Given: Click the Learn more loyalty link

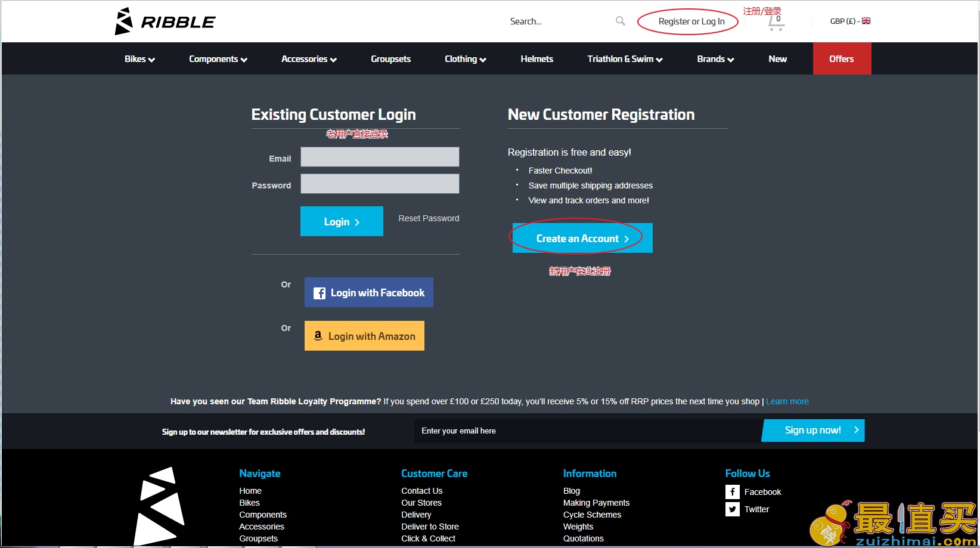Looking at the screenshot, I should [x=787, y=401].
